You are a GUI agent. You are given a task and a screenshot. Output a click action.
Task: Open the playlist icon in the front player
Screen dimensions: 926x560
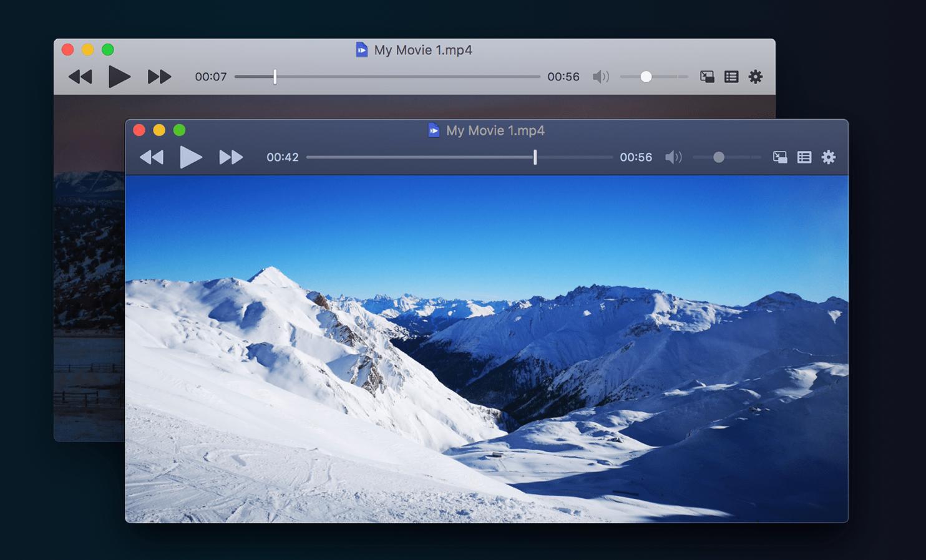(804, 157)
